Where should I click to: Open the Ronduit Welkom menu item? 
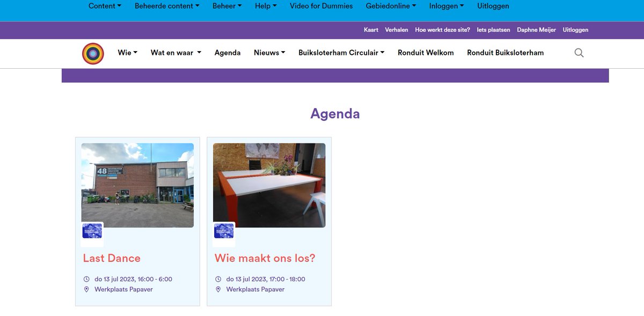point(426,53)
